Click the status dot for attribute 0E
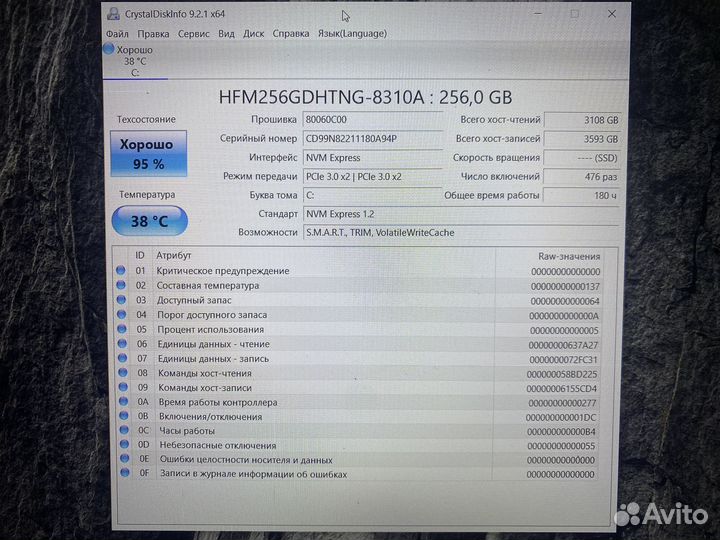 tap(124, 458)
